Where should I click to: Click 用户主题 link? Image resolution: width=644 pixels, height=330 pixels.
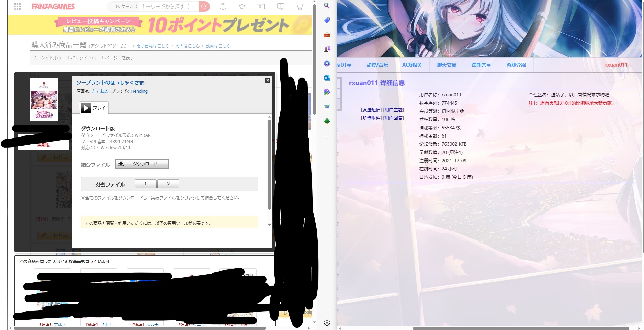(393, 110)
